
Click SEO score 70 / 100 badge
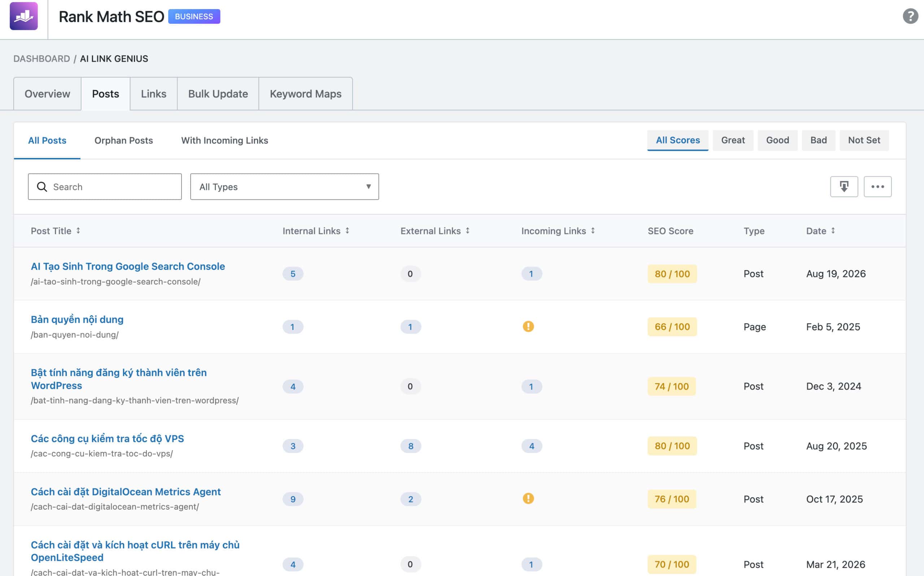672,564
